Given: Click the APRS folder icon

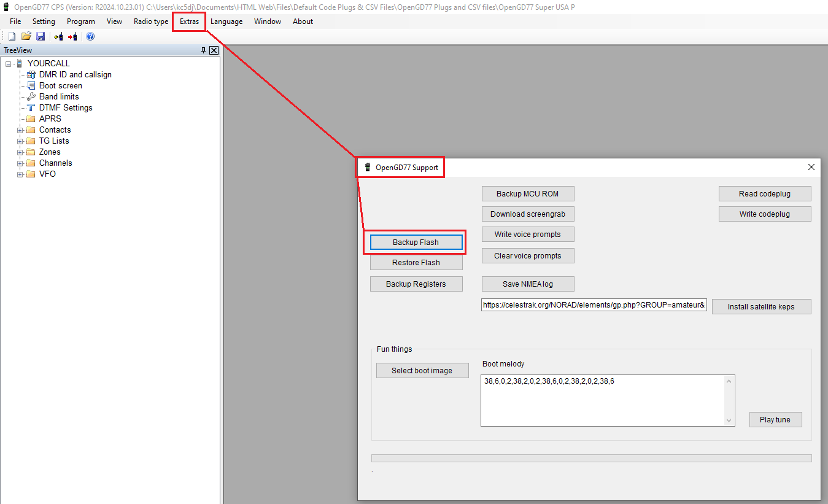Looking at the screenshot, I should click(x=31, y=118).
